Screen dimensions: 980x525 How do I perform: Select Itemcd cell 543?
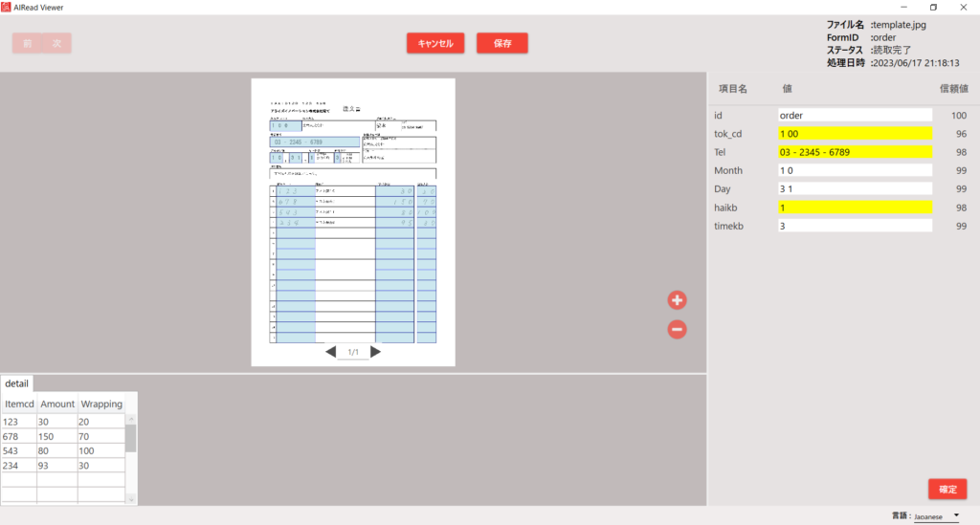pyautogui.click(x=19, y=450)
